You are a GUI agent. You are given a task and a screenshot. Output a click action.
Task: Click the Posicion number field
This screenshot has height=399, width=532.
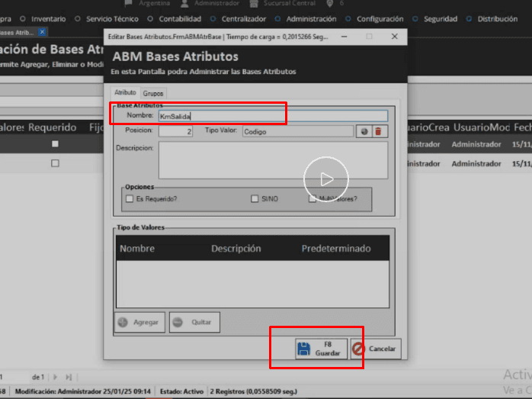coord(175,131)
